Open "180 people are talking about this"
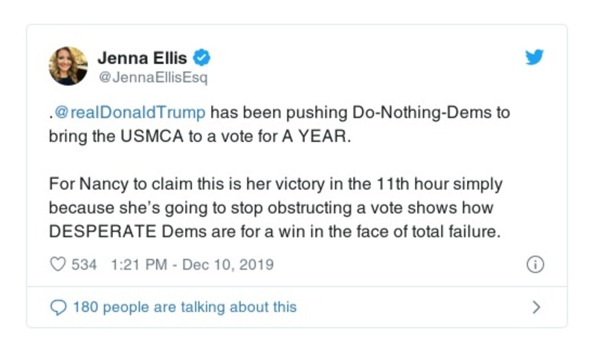Screen dimensions: 594x364 click(184, 307)
